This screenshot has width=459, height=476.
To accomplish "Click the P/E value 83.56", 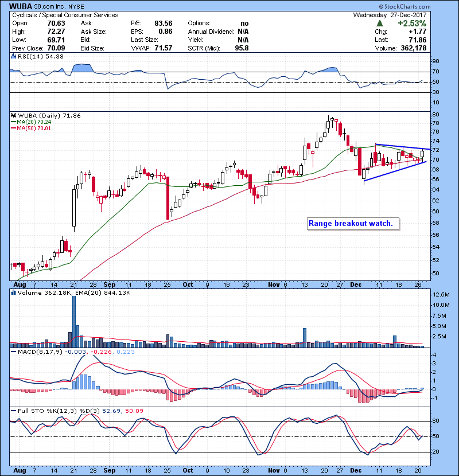I will (164, 24).
